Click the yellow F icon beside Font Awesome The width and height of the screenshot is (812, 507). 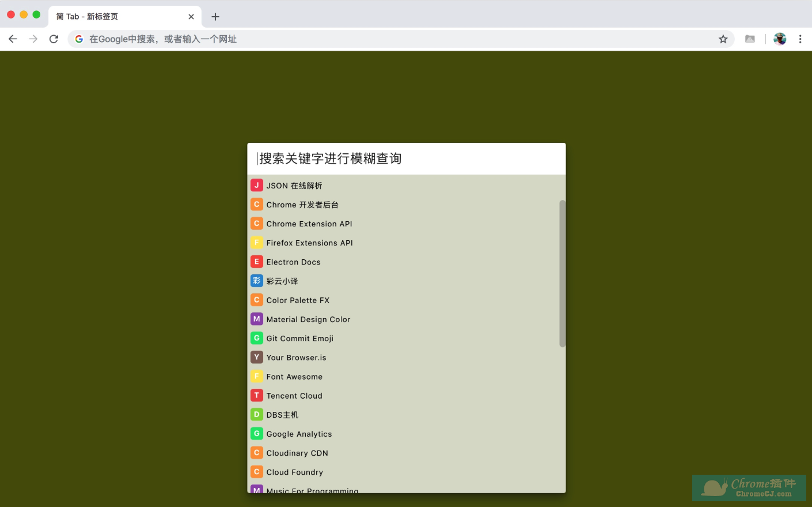tap(257, 376)
